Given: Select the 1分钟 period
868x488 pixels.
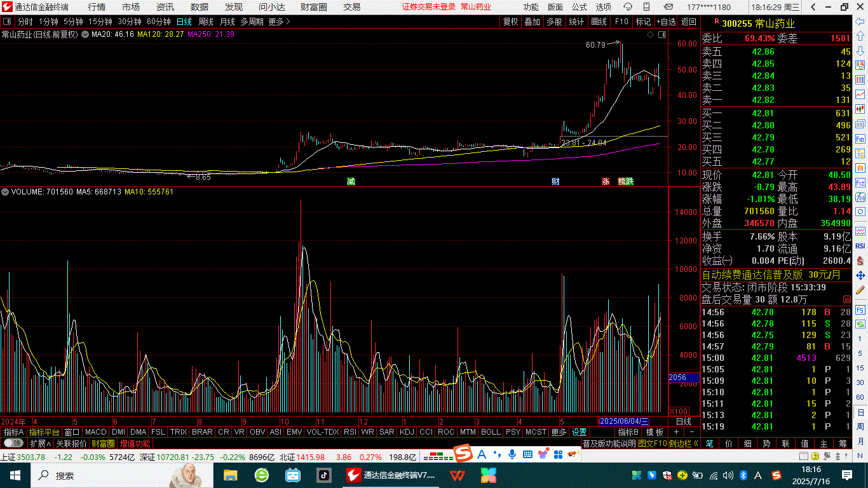Looking at the screenshot, I should 48,22.
